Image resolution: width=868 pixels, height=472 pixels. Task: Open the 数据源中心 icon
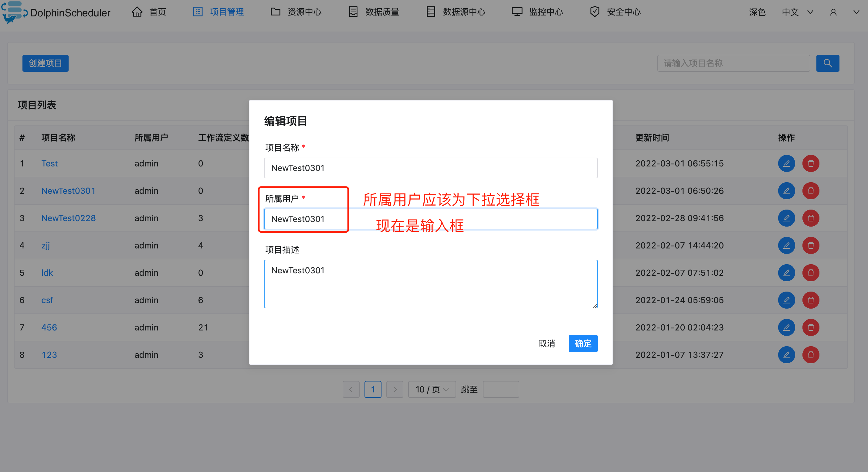(x=430, y=12)
